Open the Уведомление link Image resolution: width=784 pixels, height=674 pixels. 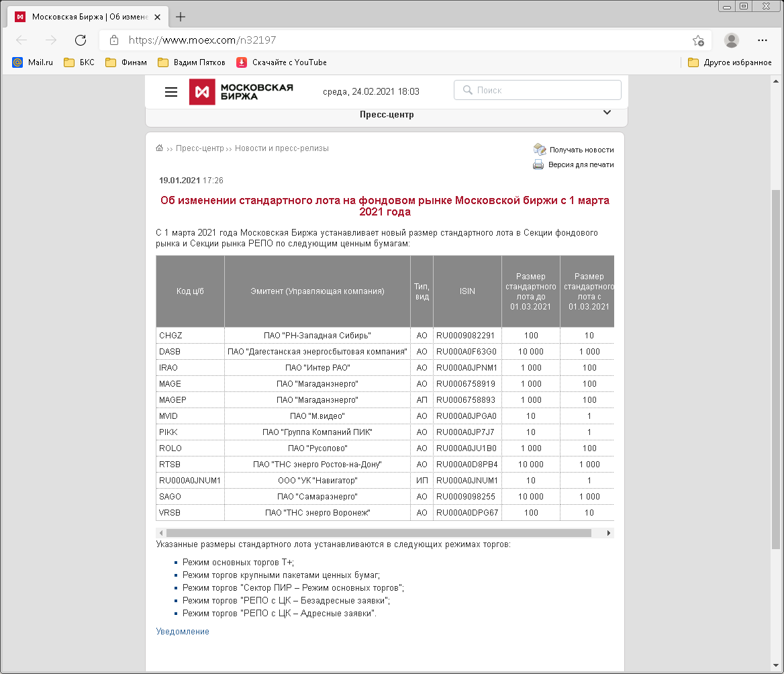(183, 632)
